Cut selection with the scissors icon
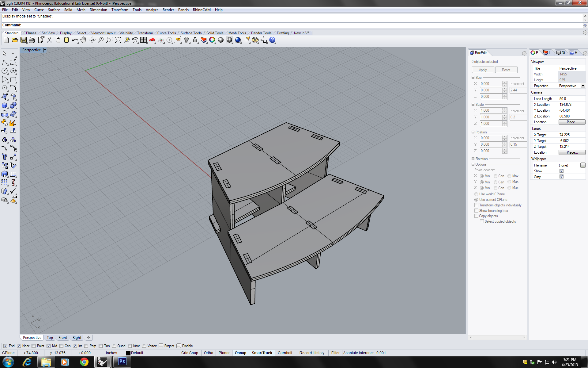The width and height of the screenshot is (588, 368). click(49, 40)
